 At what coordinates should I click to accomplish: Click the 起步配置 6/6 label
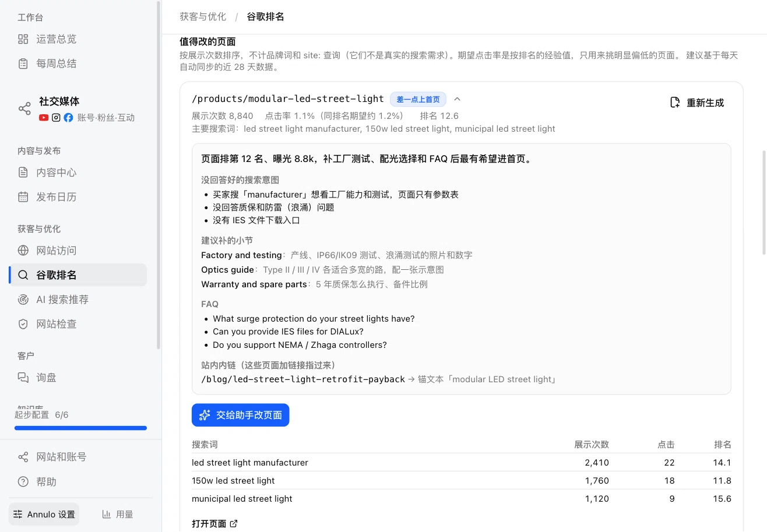(41, 415)
